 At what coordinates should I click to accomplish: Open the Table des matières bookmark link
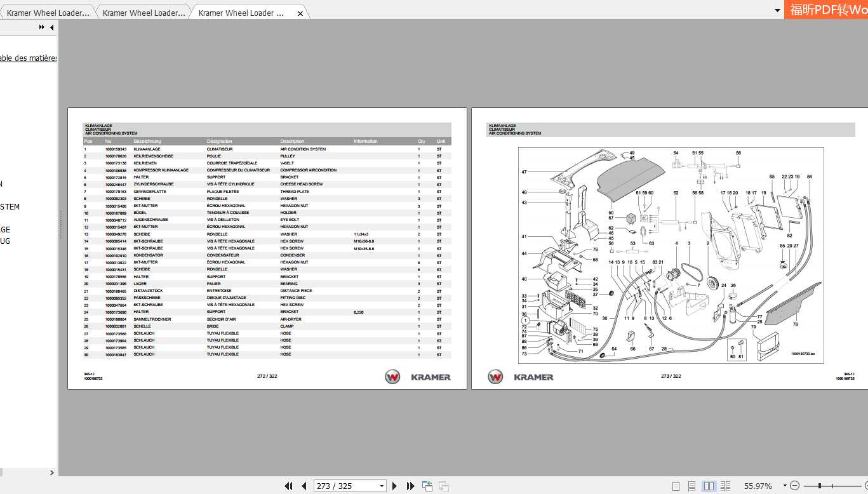coord(28,58)
